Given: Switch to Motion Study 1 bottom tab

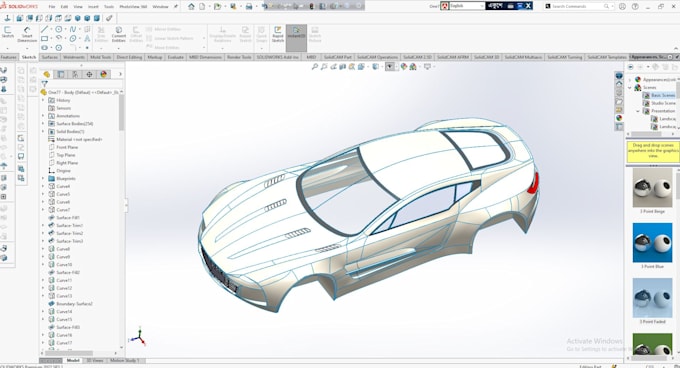Looking at the screenshot, I should [124, 361].
